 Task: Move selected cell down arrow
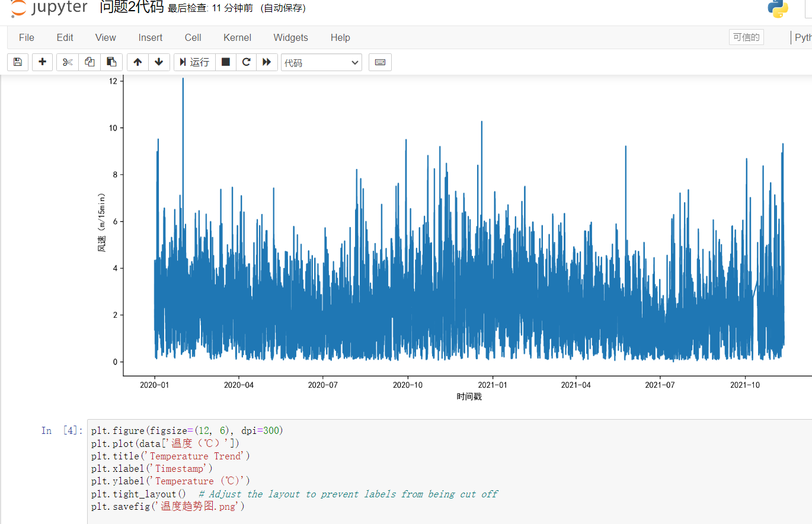(x=159, y=62)
